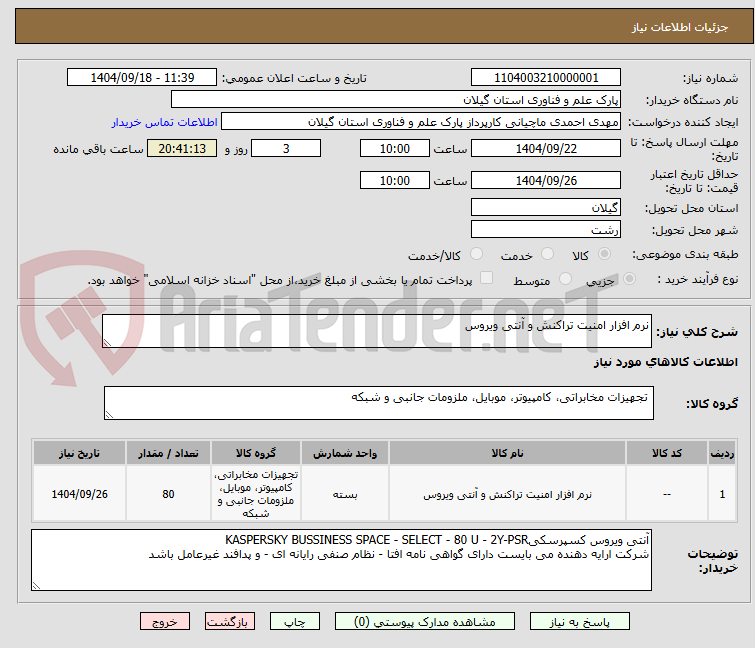Open اطلاعات تماس خریدار link
The height and width of the screenshot is (648, 755).
coord(165,122)
